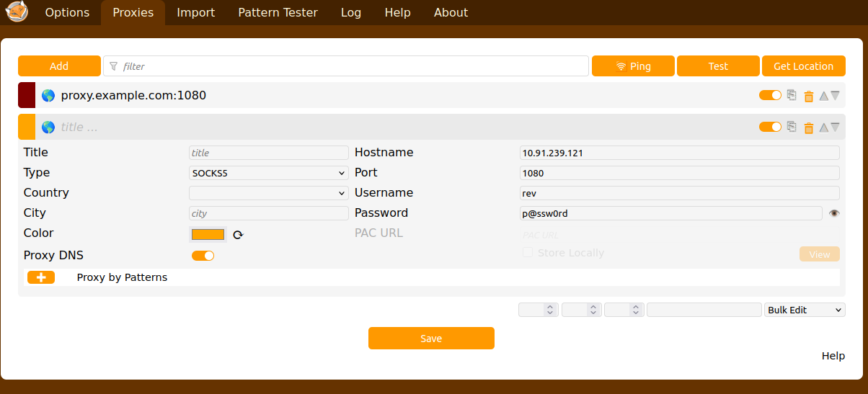
Task: Pick the orange proxy color swatch
Action: coord(208,234)
